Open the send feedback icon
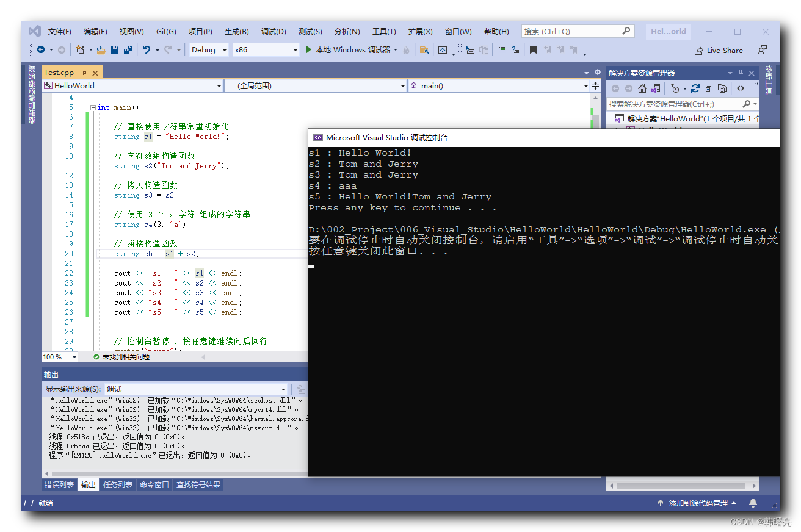The width and height of the screenshot is (801, 532). coord(763,50)
